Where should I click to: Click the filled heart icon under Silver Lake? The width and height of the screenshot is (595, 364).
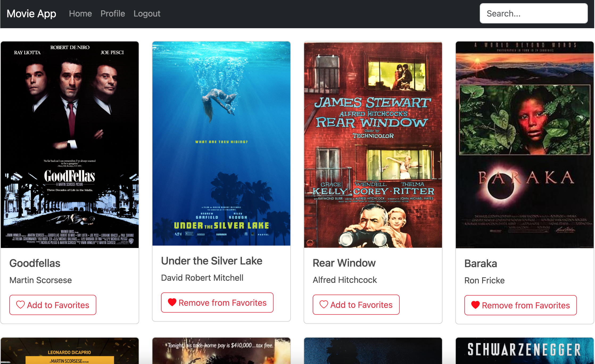click(x=172, y=302)
